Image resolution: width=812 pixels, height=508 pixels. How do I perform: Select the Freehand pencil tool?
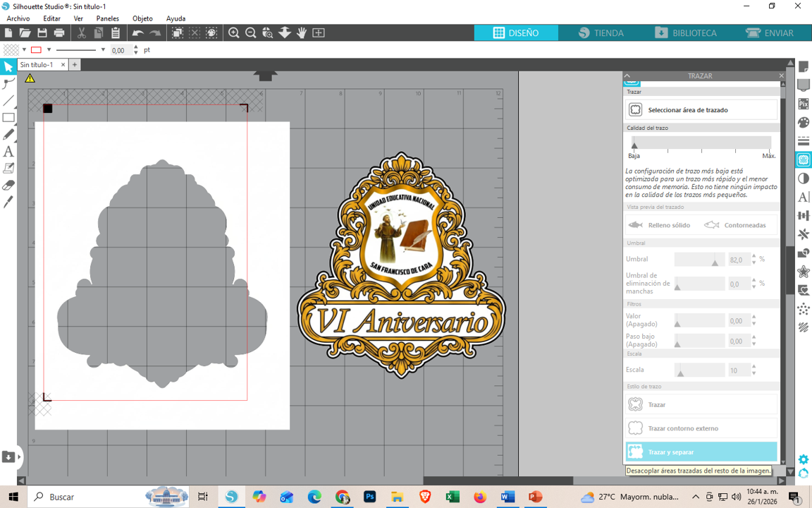8,134
